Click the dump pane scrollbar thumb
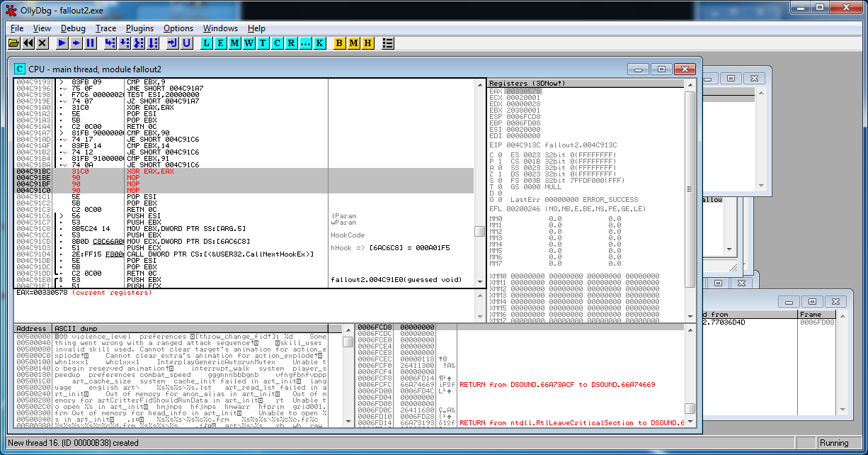Image resolution: width=868 pixels, height=455 pixels. (348, 342)
